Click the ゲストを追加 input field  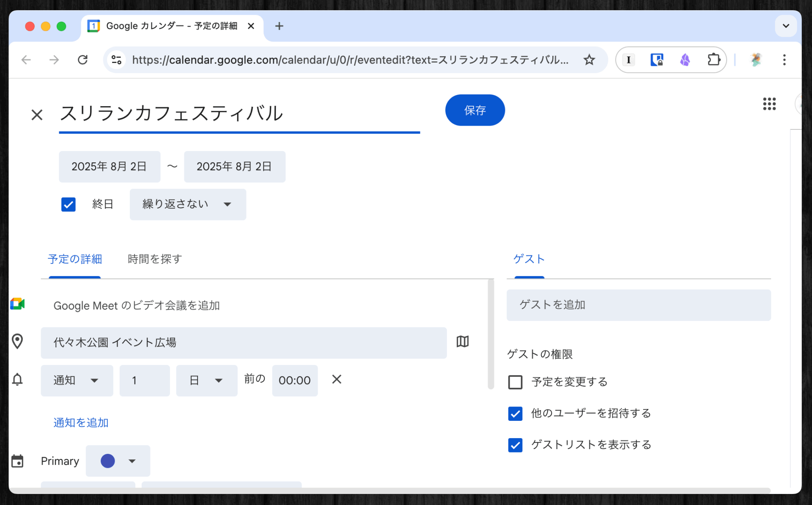point(638,305)
